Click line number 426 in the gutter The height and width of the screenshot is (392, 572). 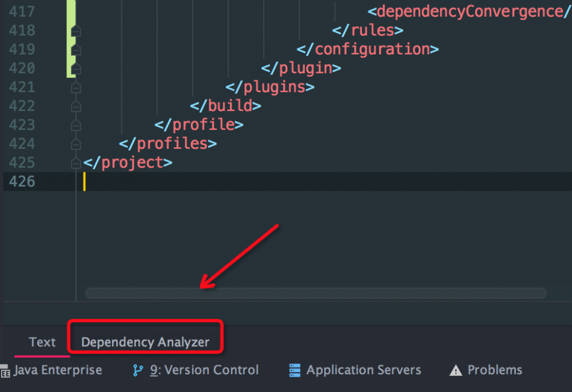(22, 181)
